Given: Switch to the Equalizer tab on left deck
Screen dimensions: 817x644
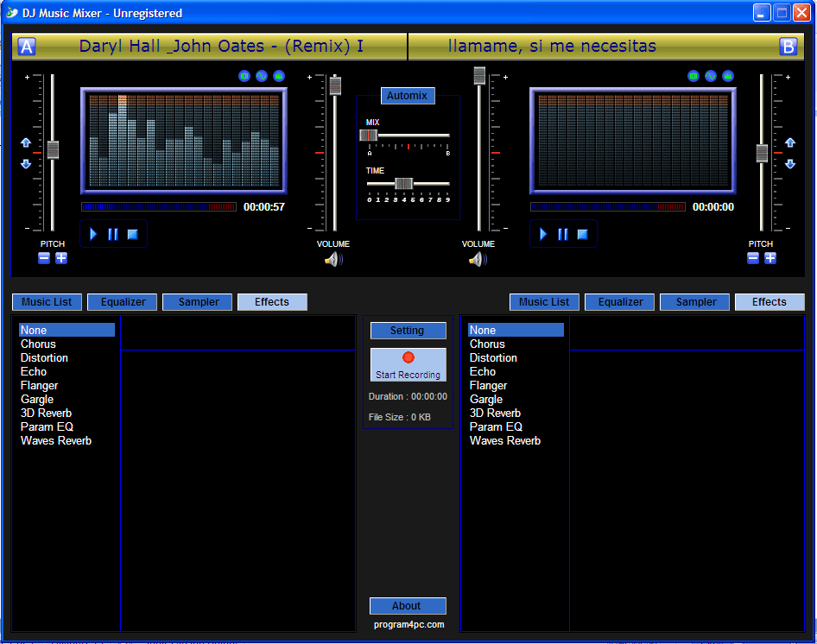Looking at the screenshot, I should click(122, 301).
